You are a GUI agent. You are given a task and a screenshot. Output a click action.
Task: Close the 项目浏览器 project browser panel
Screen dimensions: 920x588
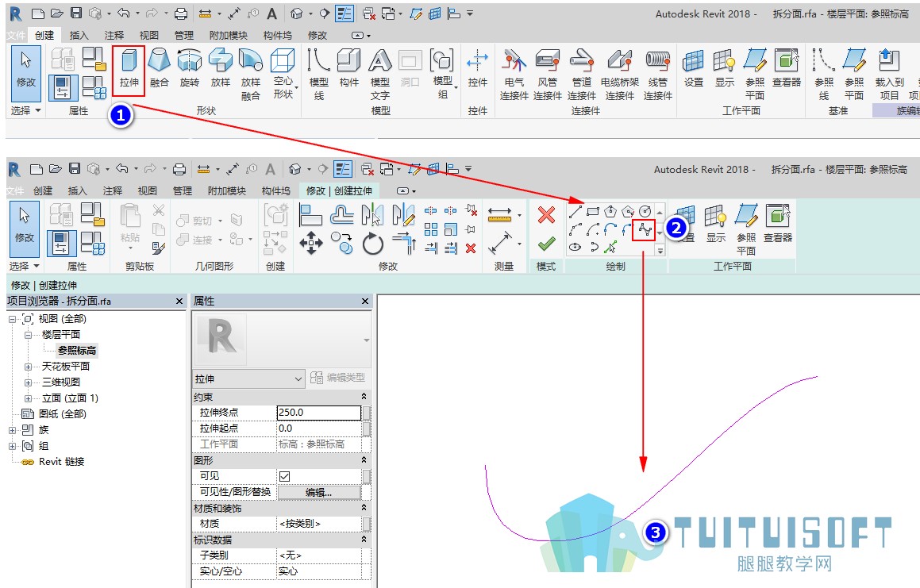[x=179, y=301]
